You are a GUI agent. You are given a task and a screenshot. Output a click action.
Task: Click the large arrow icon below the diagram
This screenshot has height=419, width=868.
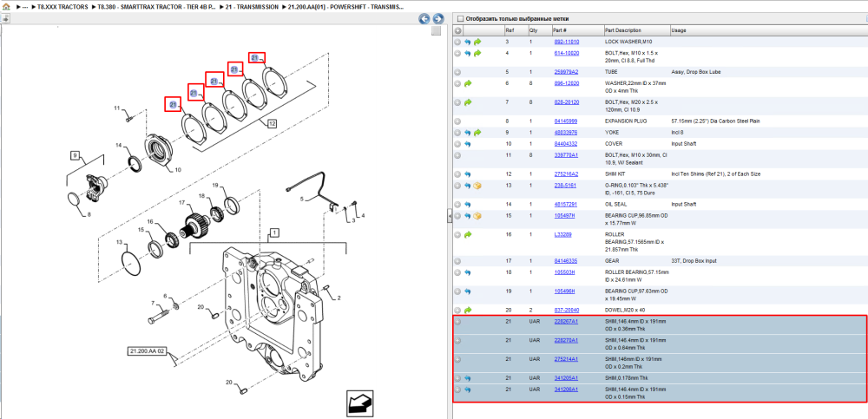coord(358,403)
